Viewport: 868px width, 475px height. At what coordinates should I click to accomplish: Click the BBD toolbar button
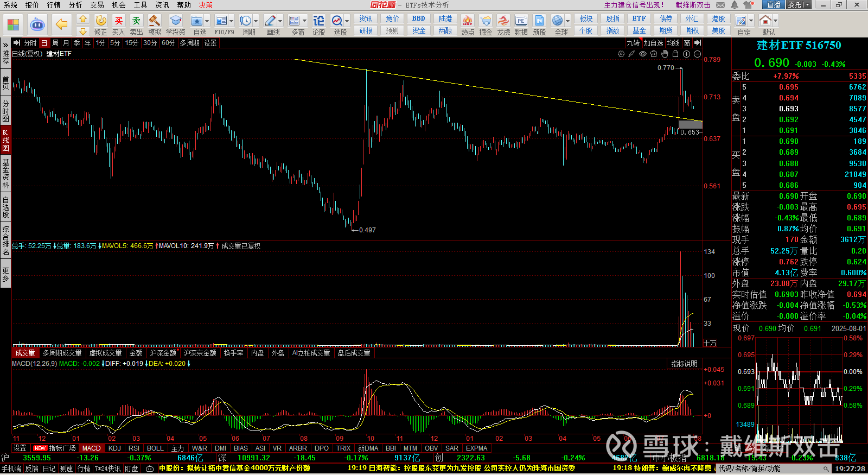coord(419,18)
